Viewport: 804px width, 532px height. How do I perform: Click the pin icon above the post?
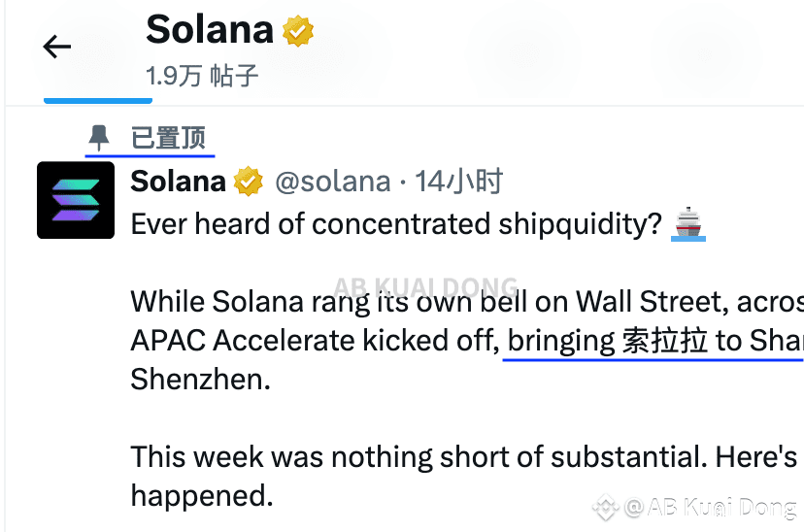pos(99,138)
